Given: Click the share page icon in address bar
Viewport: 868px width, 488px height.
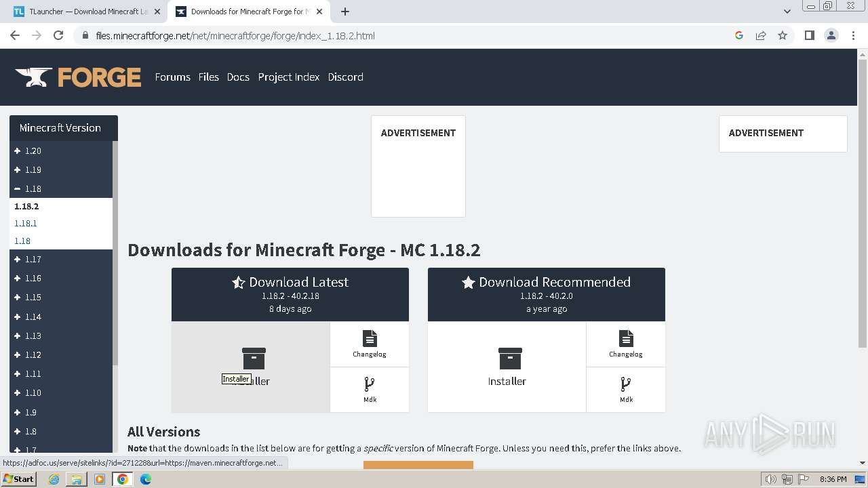Looking at the screenshot, I should 761,35.
